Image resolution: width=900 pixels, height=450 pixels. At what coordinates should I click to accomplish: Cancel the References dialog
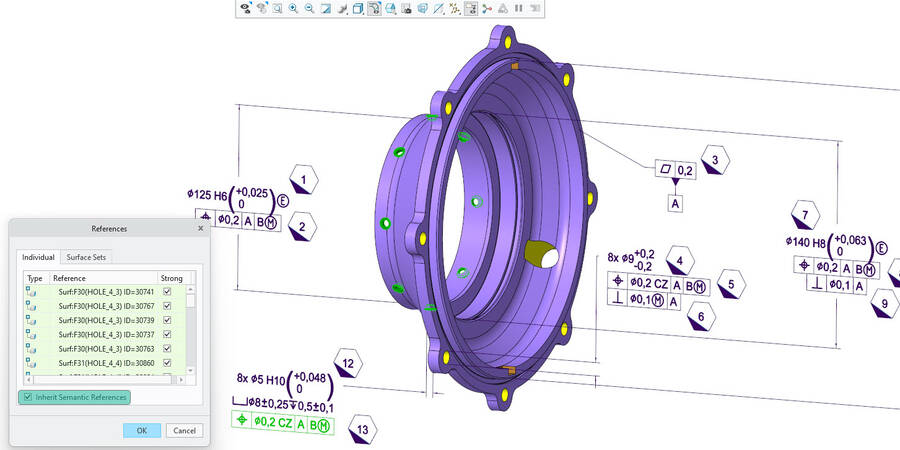pyautogui.click(x=184, y=430)
